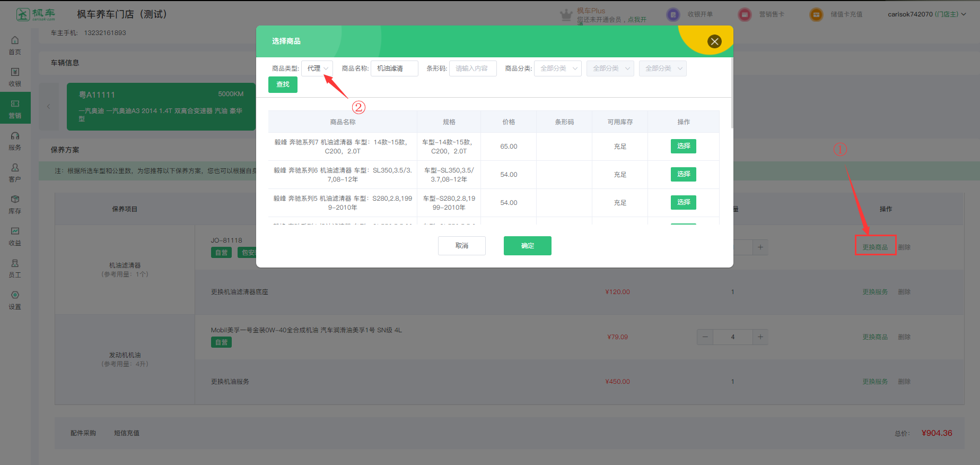Click price ¥450.00 of 更换机油服务

tap(617, 382)
